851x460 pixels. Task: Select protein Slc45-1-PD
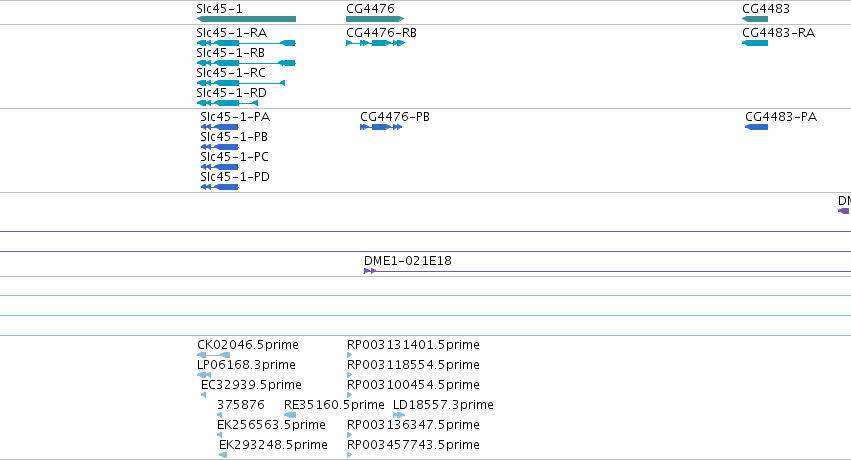[219, 187]
